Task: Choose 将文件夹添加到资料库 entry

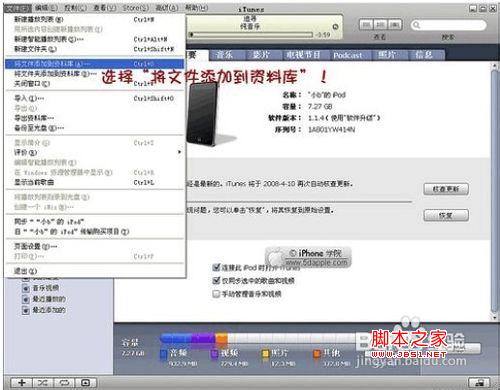Action: point(95,74)
